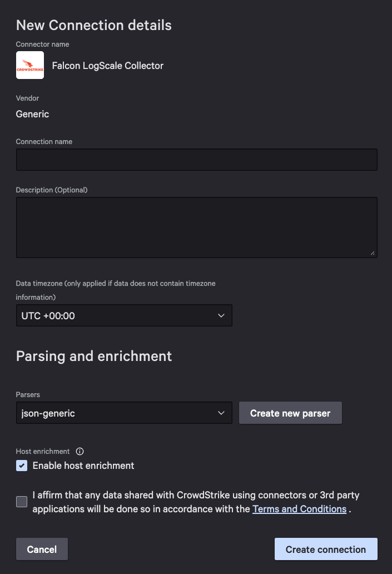Focus the Connection name input field
The width and height of the screenshot is (392, 574).
(x=196, y=160)
